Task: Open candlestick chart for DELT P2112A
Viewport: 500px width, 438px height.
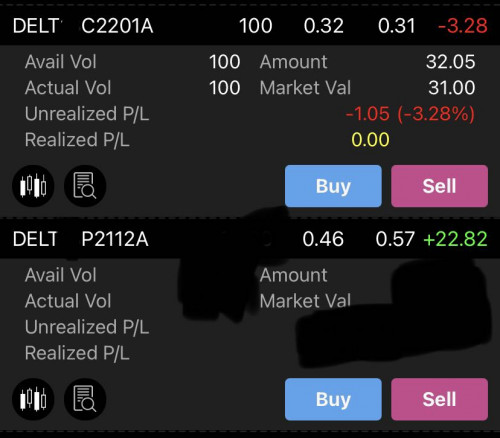Action: pos(33,399)
